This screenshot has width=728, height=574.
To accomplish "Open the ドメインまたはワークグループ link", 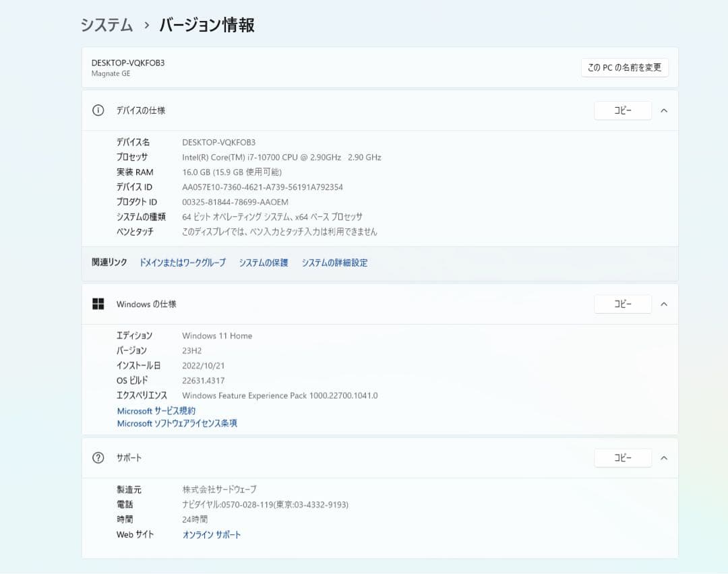I will tap(181, 263).
